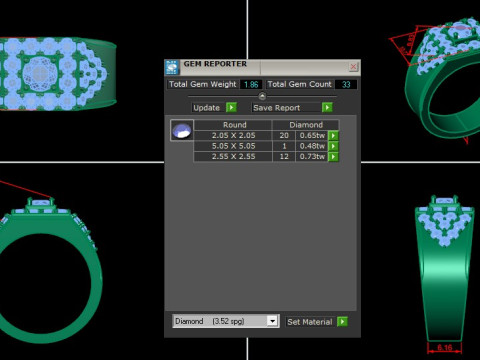480x360 pixels.
Task: Click the Total Gem Count label
Action: (300, 84)
